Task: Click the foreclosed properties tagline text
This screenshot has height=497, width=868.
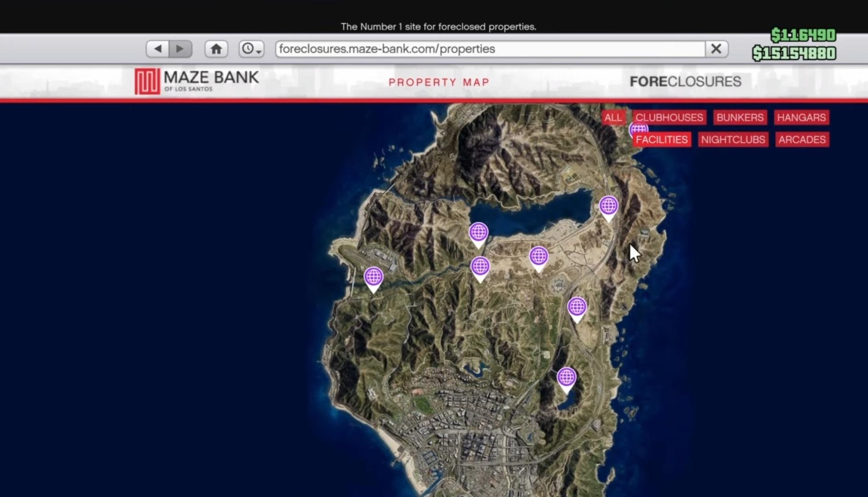Action: 438,27
